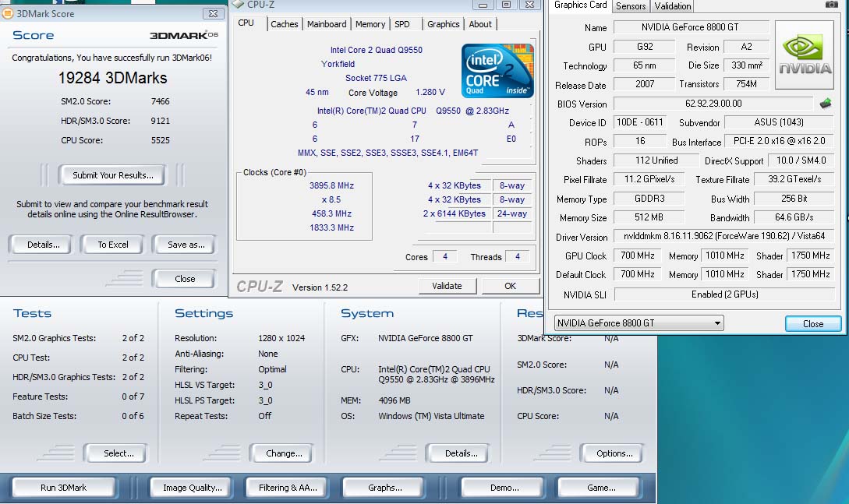Click the GPU name field NVIDIA GeForce 8800 GT

point(691,27)
